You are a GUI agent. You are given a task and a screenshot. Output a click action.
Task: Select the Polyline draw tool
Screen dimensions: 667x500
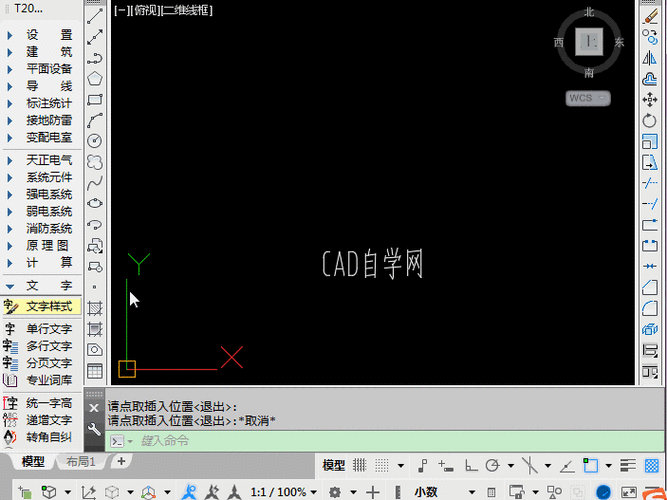(x=95, y=58)
